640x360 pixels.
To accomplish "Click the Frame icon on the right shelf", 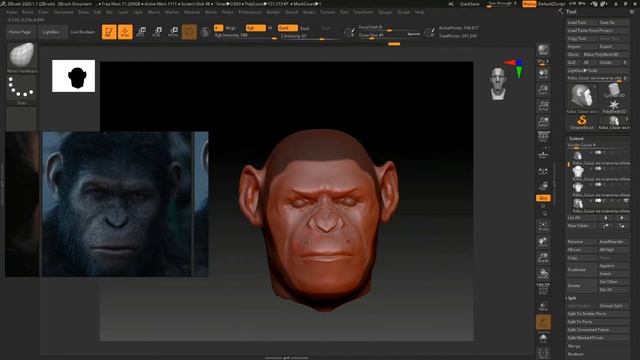I will coord(543,226).
